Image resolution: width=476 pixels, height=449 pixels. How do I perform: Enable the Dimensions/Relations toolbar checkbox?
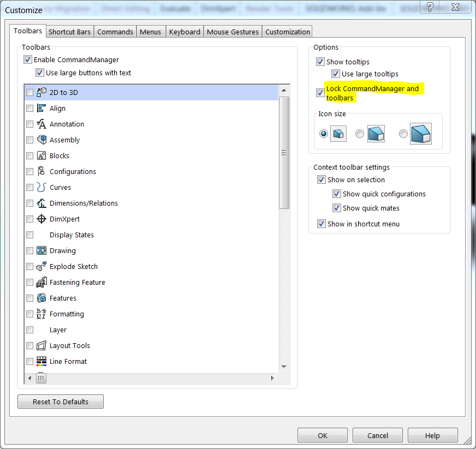[29, 203]
